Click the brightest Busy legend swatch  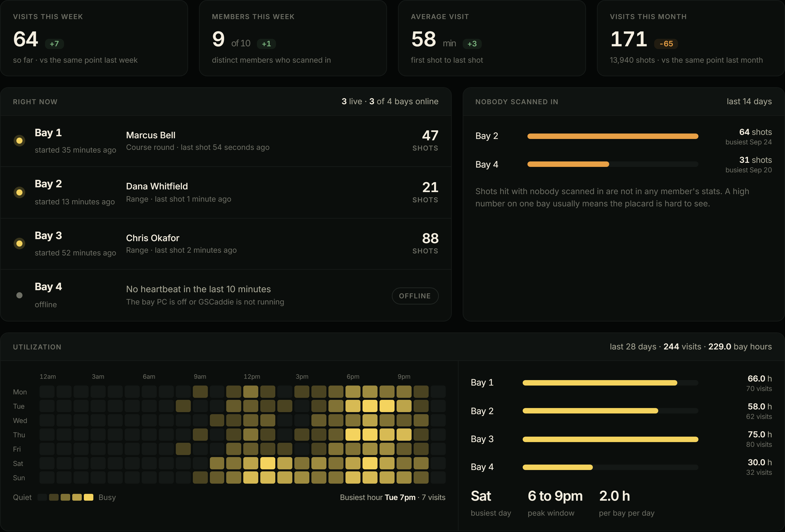point(89,497)
